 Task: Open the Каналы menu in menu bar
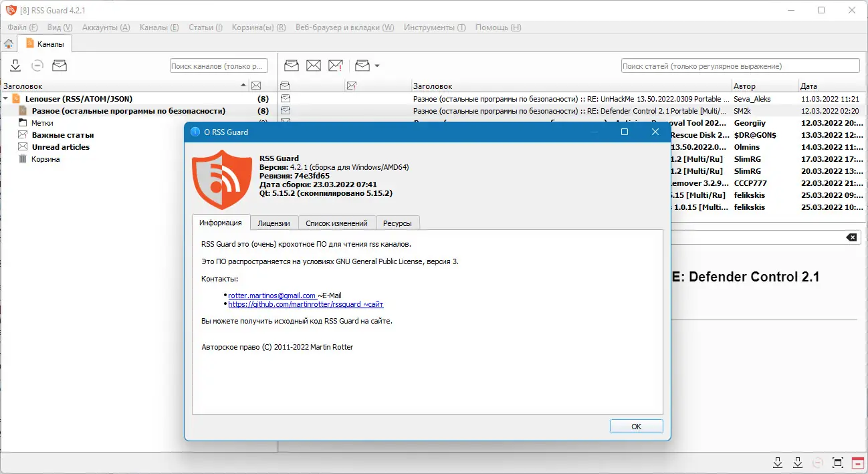pyautogui.click(x=159, y=27)
